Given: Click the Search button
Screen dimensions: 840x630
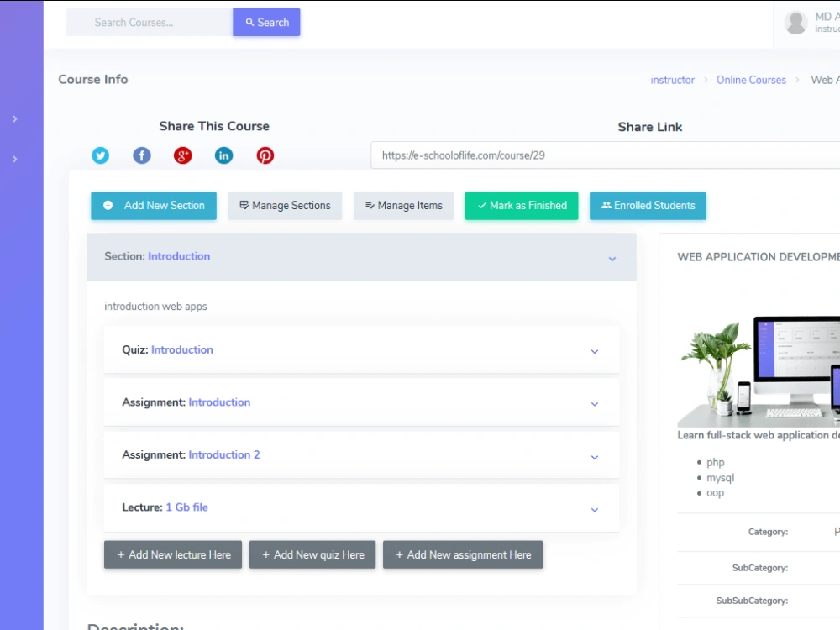Looking at the screenshot, I should coord(266,23).
